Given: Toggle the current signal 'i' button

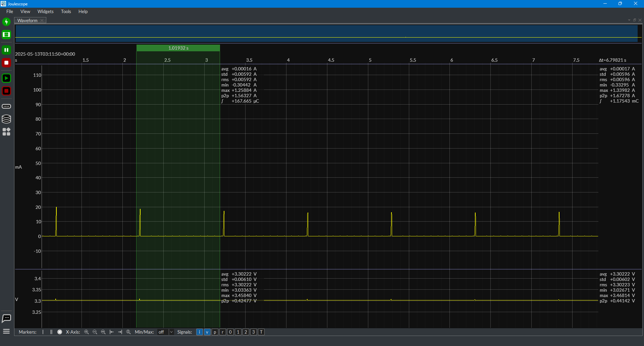Looking at the screenshot, I should coord(200,332).
